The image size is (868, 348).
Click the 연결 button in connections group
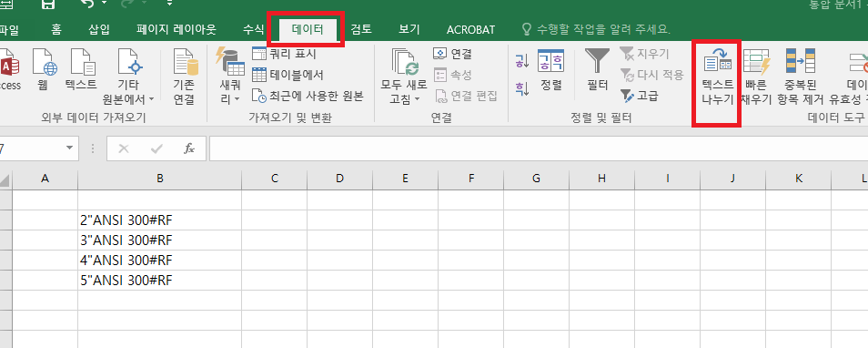pos(452,55)
